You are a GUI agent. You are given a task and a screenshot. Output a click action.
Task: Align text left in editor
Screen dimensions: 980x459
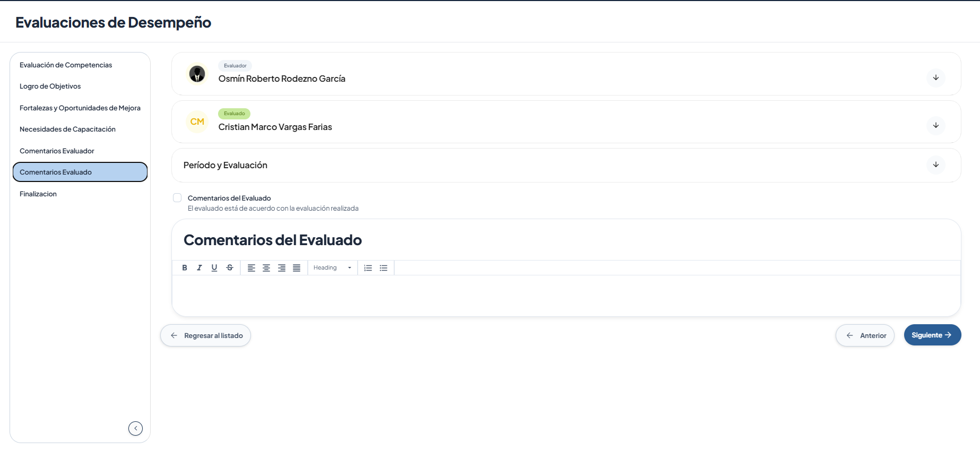point(251,268)
